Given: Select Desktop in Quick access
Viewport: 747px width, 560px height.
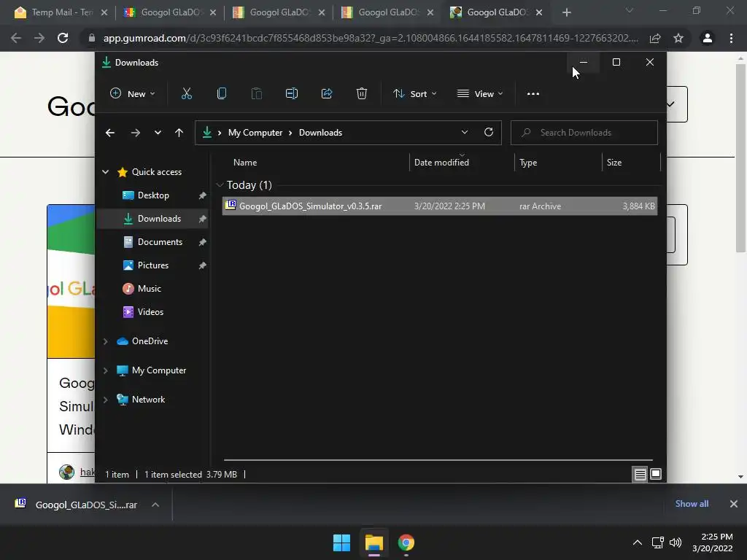Looking at the screenshot, I should click(x=153, y=195).
